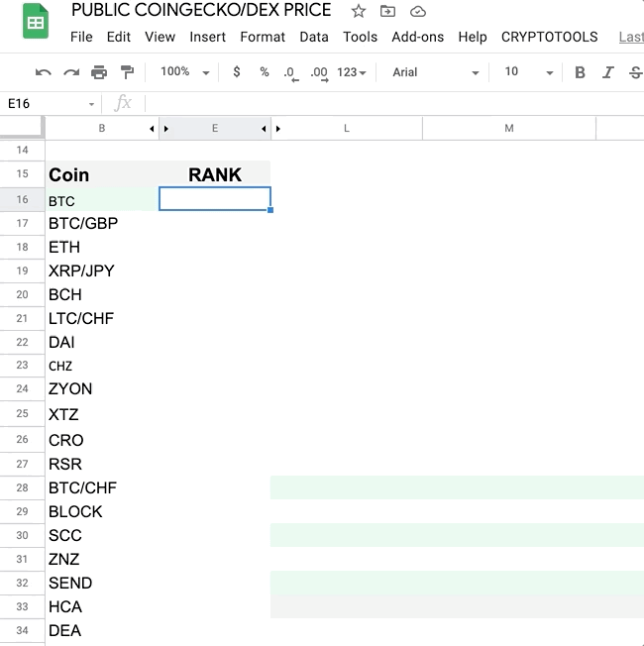Select the BLOCK cell

[x=102, y=511]
